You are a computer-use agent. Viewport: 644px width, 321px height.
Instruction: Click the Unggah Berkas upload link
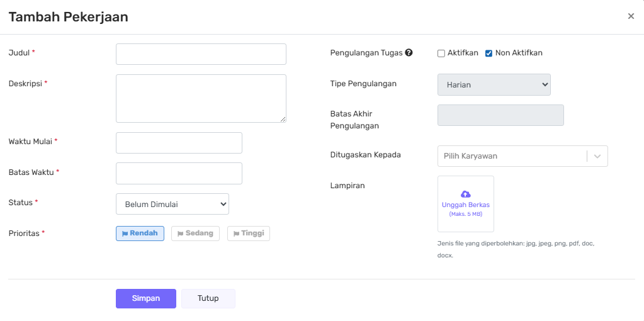pyautogui.click(x=466, y=205)
